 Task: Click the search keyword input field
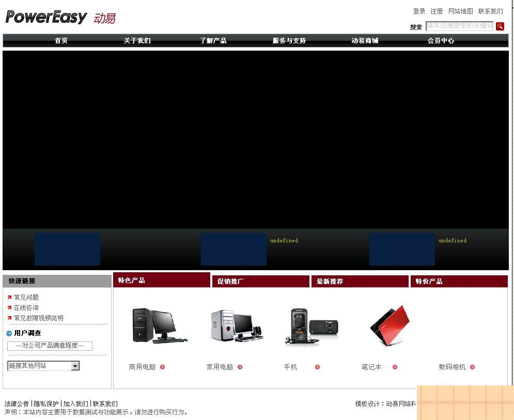click(x=459, y=26)
